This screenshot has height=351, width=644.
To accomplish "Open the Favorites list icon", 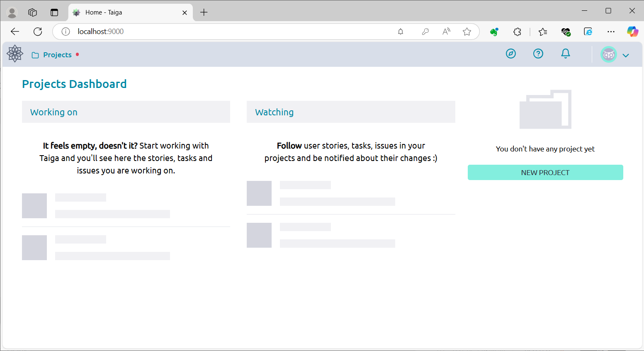I will [543, 32].
